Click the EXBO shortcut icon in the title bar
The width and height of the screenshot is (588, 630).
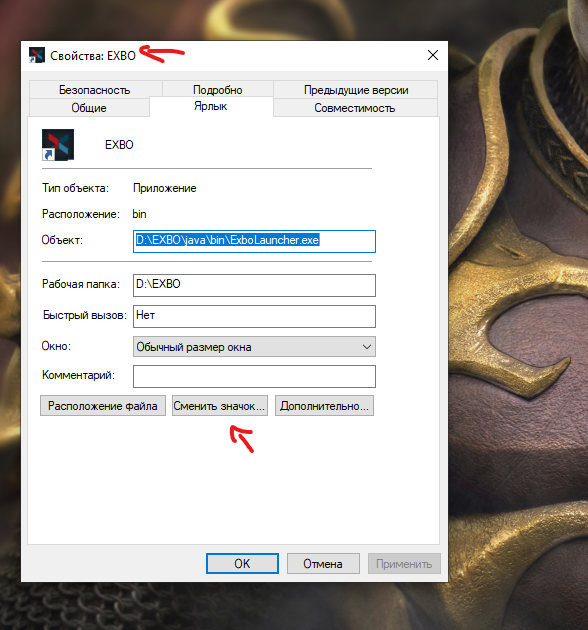(37, 55)
